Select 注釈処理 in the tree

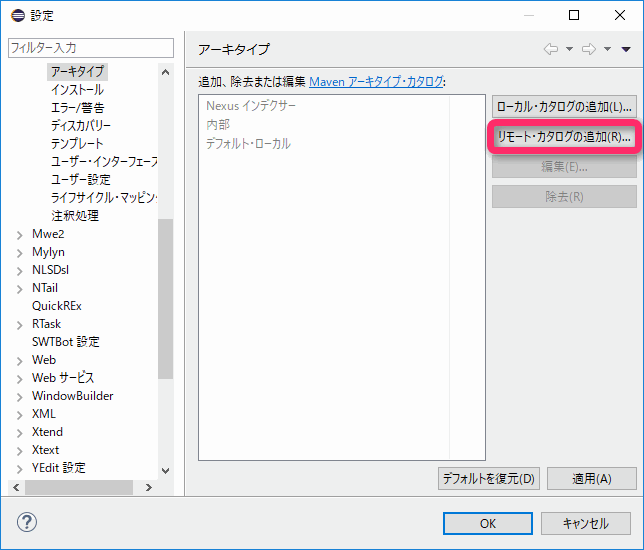pyautogui.click(x=75, y=215)
